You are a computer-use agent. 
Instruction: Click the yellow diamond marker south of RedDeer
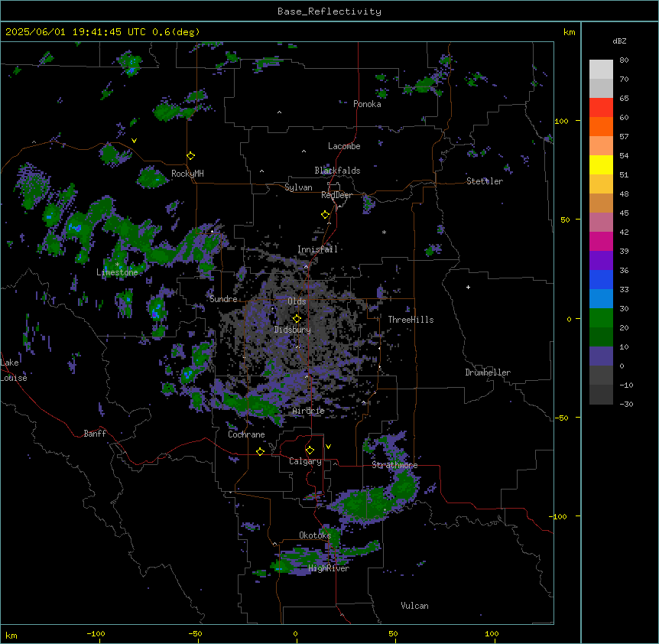click(x=326, y=215)
